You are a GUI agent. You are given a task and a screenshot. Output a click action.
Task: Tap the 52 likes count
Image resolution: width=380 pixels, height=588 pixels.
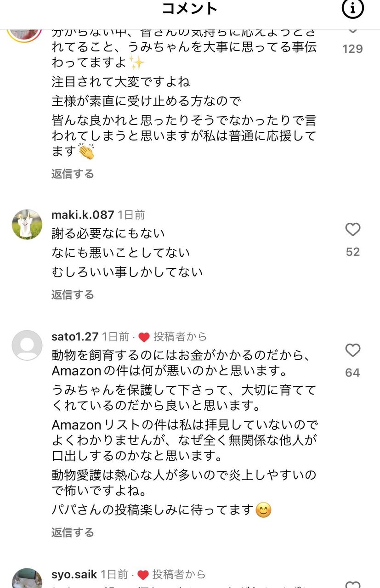[x=353, y=252]
